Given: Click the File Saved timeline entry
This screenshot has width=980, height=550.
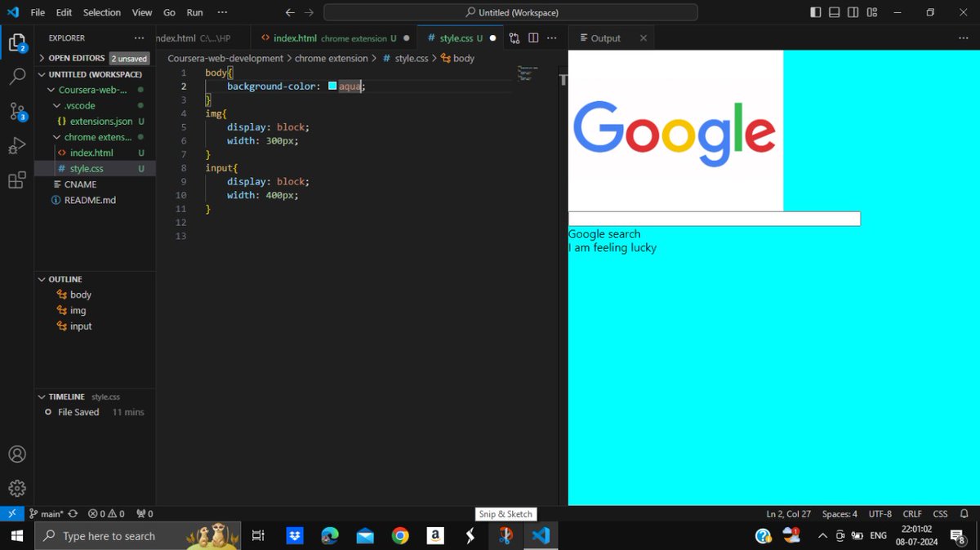Looking at the screenshot, I should [x=95, y=412].
